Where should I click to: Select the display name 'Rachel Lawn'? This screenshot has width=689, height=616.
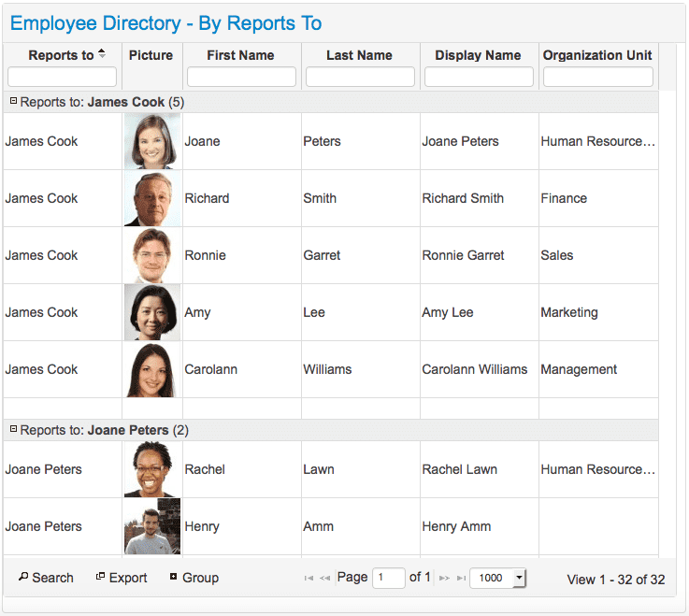pyautogui.click(x=459, y=469)
